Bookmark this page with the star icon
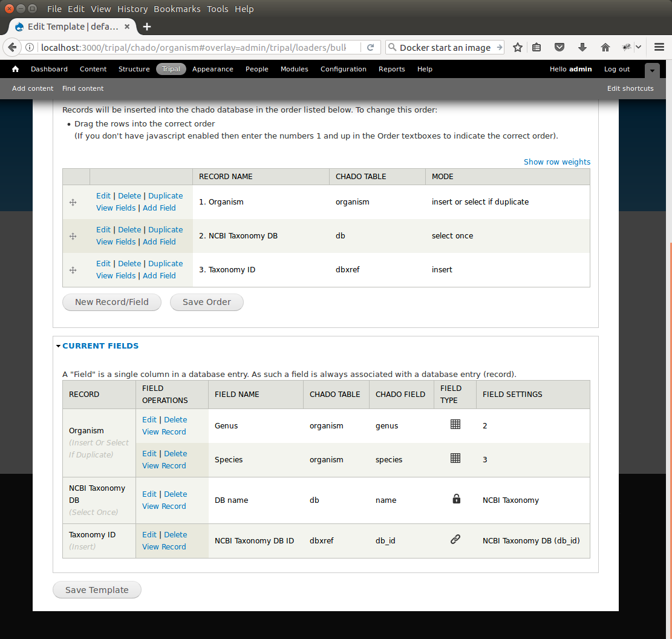672x639 pixels. click(518, 47)
